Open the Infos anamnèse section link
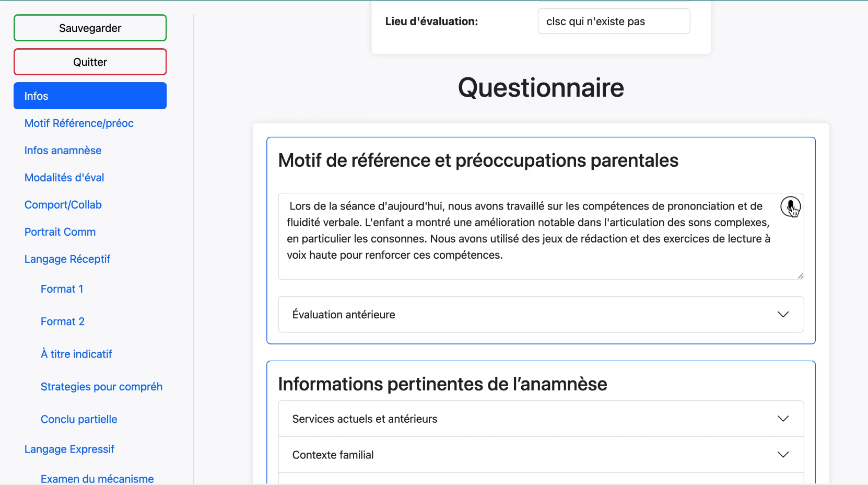868x485 pixels. pyautogui.click(x=63, y=151)
